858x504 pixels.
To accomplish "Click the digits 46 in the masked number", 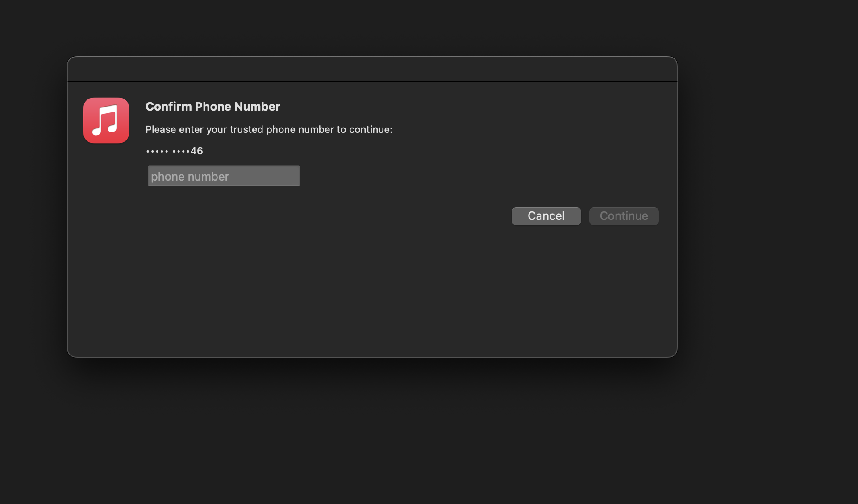I will 197,151.
